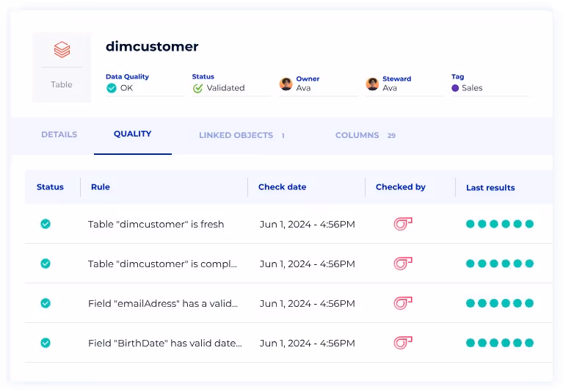
Task: Click the Last results column header
Action: pos(490,188)
